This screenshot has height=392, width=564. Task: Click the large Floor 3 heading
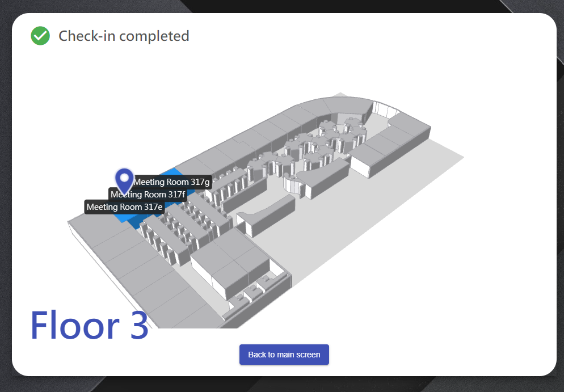[89, 325]
